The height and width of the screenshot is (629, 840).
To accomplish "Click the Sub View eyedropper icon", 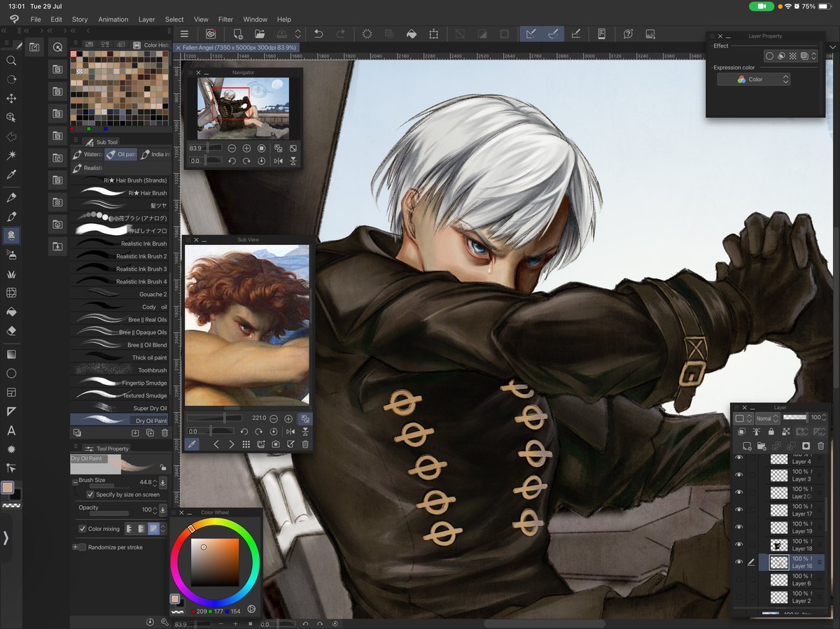I will (193, 444).
